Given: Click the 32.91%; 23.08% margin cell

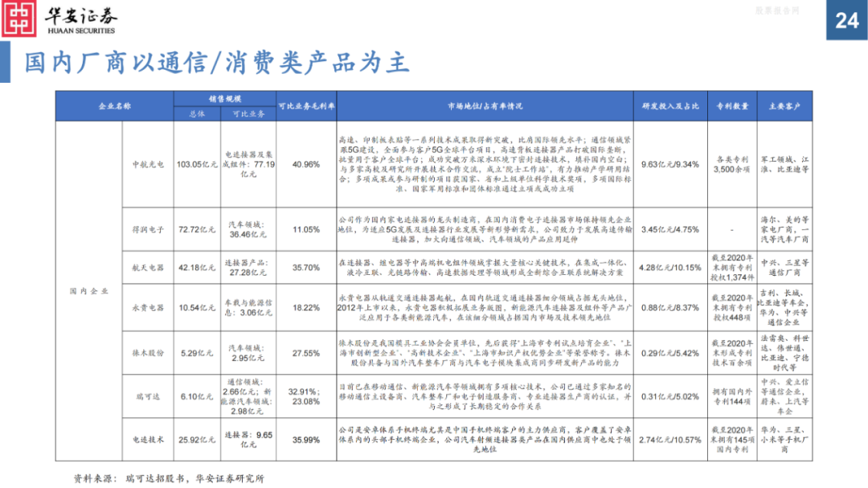Looking at the screenshot, I should 305,396.
